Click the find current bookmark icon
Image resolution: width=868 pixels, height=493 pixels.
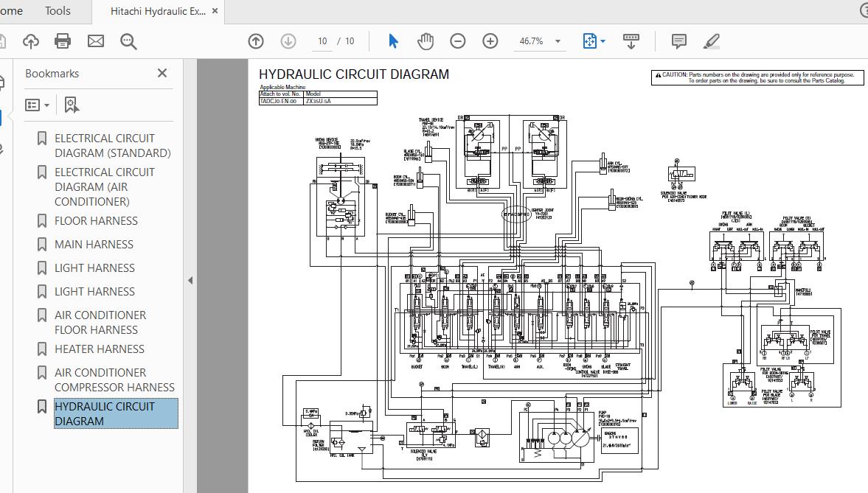(72, 105)
